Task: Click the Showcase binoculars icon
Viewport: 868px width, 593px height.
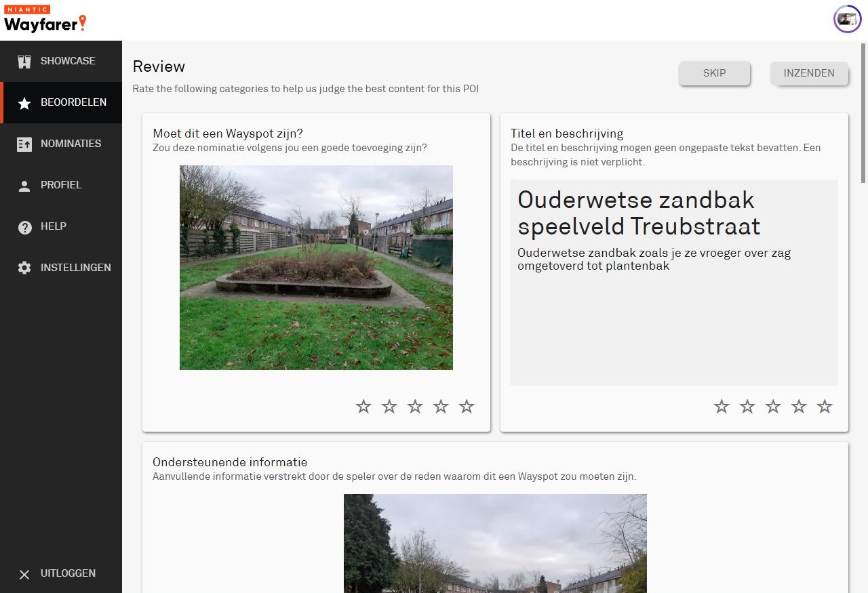Action: tap(25, 62)
